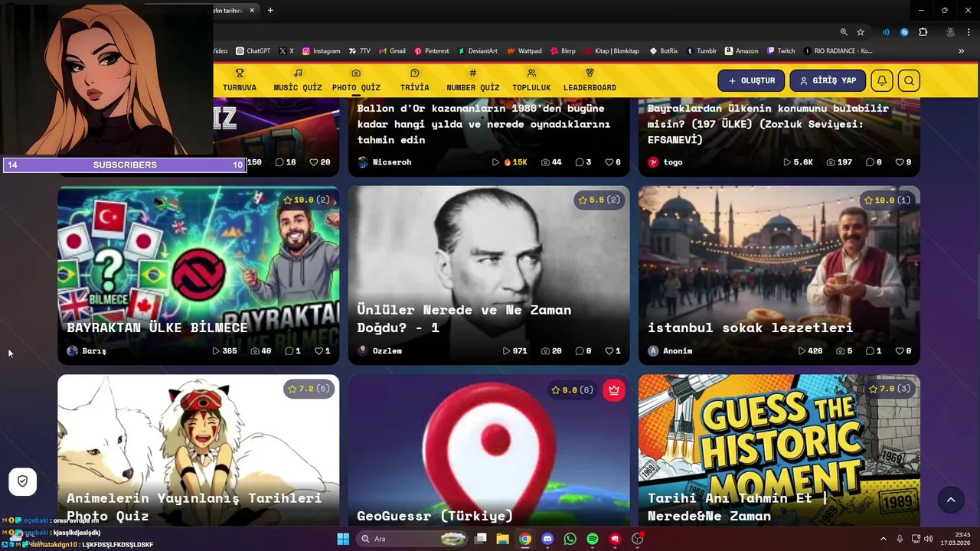Open author togo profile
Image resolution: width=980 pixels, height=551 pixels.
pyautogui.click(x=665, y=162)
